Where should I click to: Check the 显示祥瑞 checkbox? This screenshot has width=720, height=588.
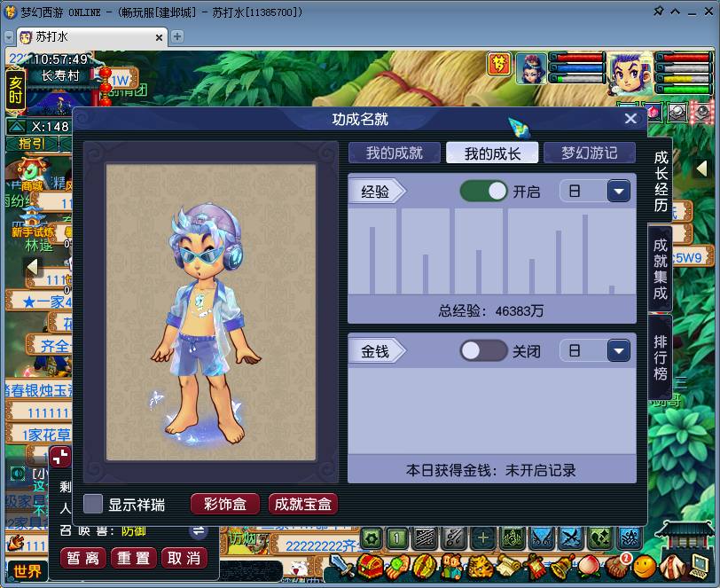[x=89, y=502]
